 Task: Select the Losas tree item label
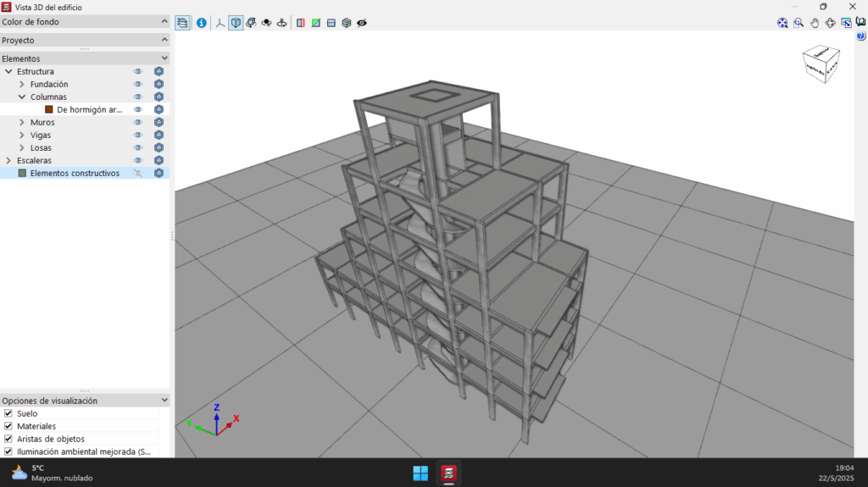(41, 147)
